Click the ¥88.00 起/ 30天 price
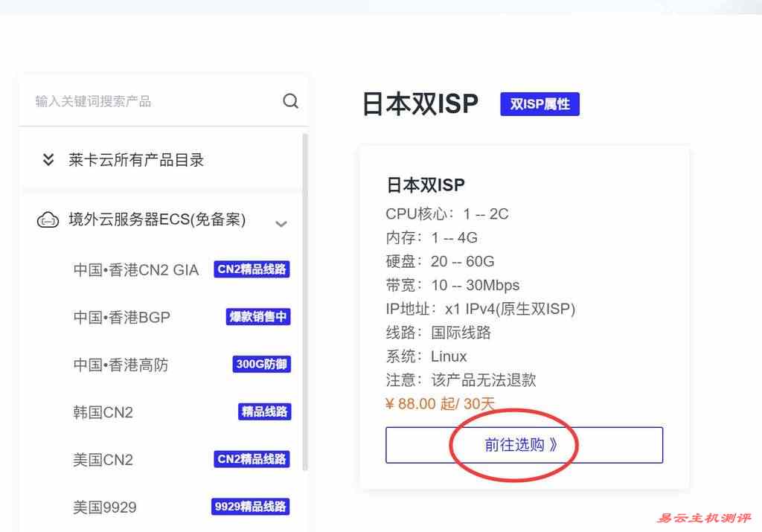Image resolution: width=762 pixels, height=532 pixels. (x=439, y=404)
